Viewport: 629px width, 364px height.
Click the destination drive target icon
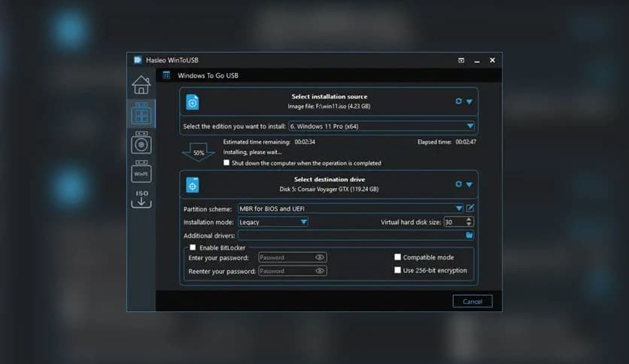tap(193, 185)
